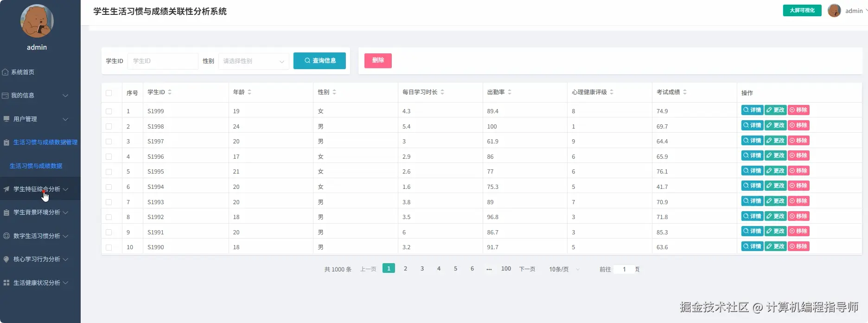The image size is (868, 323).
Task: Click the 用户管理 monitor icon
Action: (6, 119)
